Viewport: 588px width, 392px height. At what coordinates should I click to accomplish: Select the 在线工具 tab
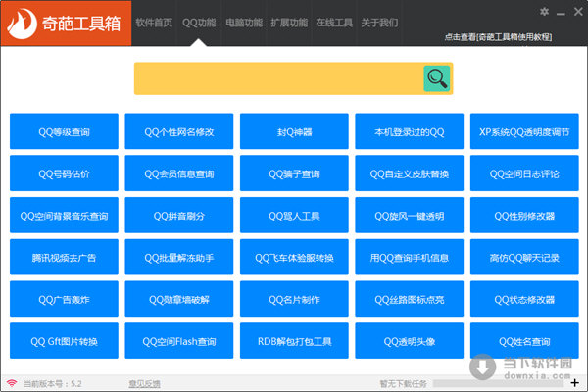(334, 23)
